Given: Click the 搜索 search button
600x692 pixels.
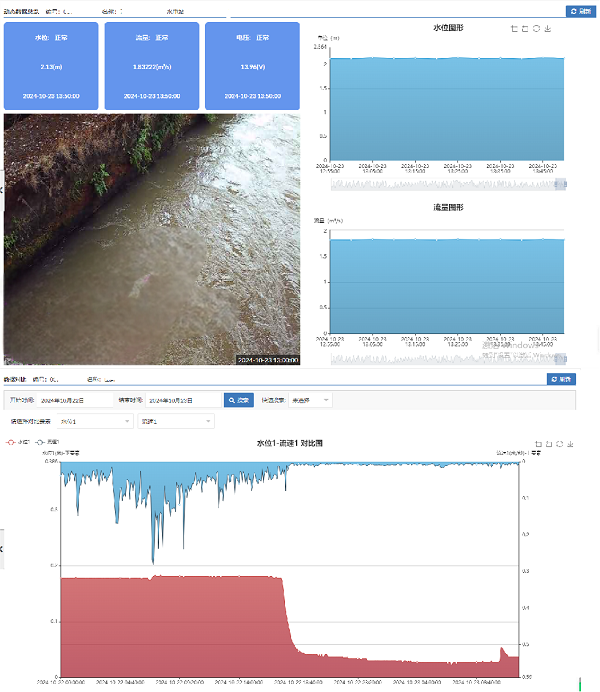Looking at the screenshot, I should click(239, 400).
